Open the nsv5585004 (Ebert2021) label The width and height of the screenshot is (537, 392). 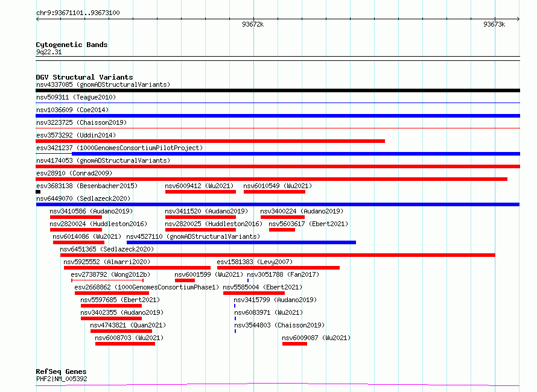[262, 287]
